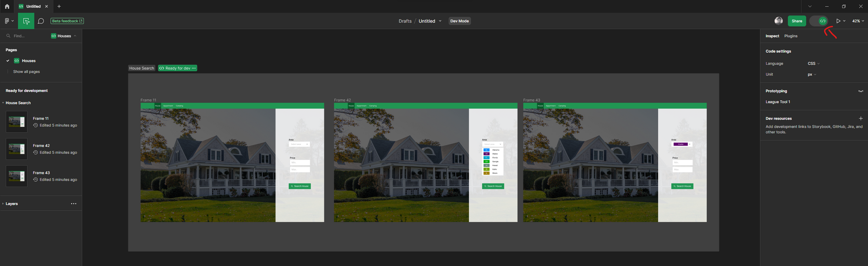Select the Frame 42 list label

coord(41,146)
